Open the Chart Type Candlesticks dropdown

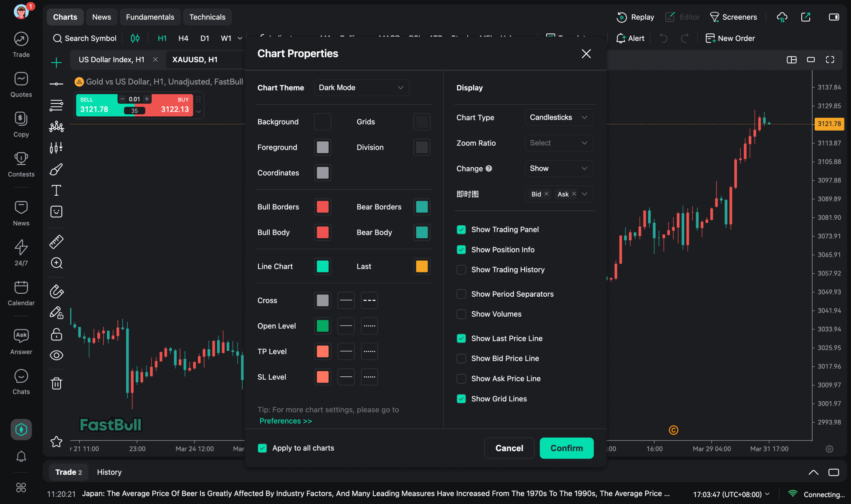click(x=558, y=118)
